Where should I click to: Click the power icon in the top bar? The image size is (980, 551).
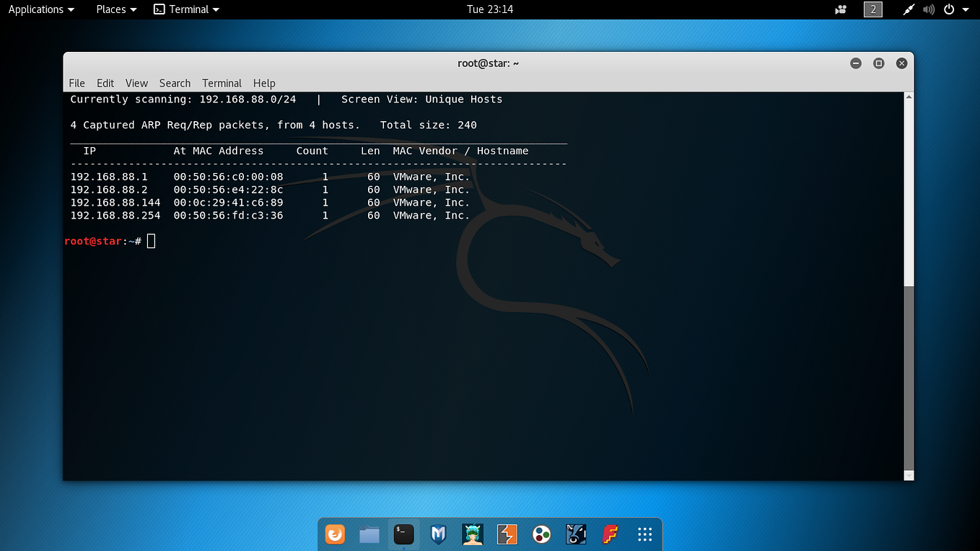point(948,9)
